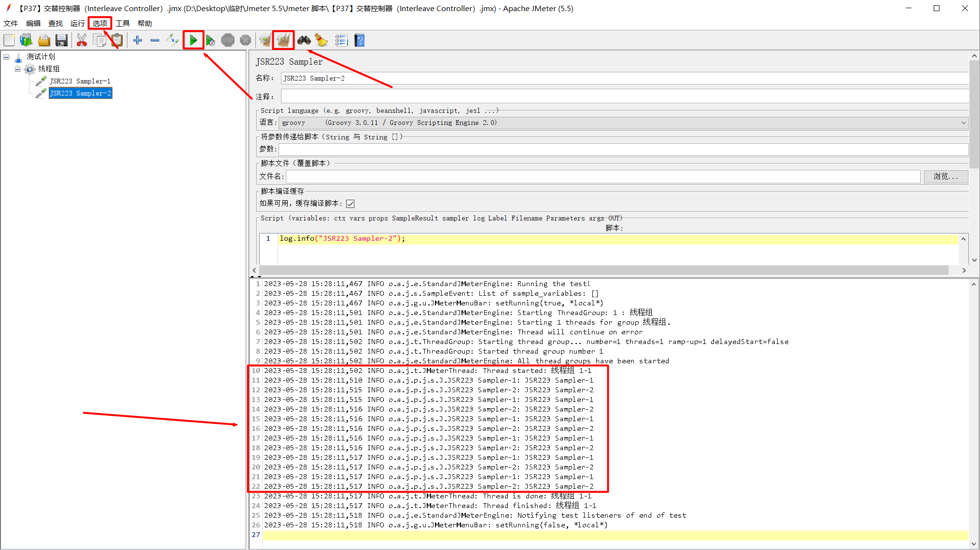Screen dimensions: 980x550
Task: Click log line 10 Thread started
Action: coord(428,371)
